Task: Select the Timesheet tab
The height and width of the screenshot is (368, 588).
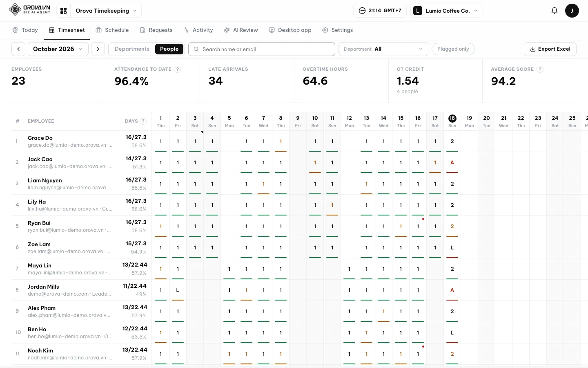Action: click(67, 30)
